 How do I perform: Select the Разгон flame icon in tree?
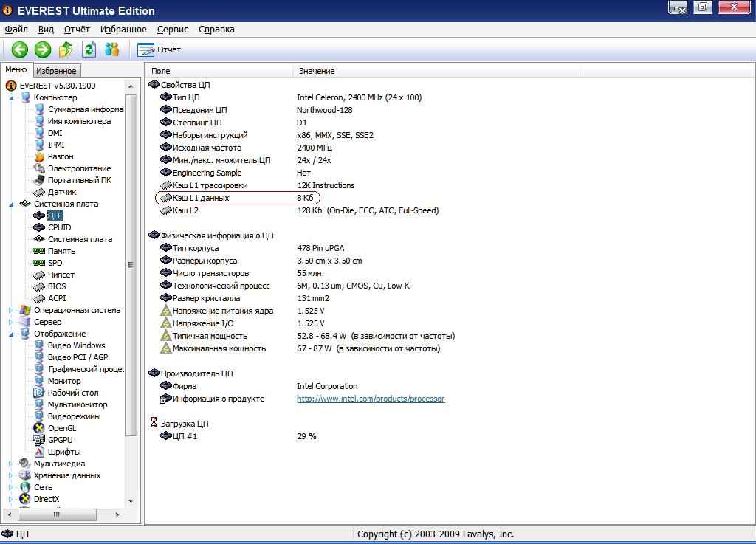pos(39,156)
